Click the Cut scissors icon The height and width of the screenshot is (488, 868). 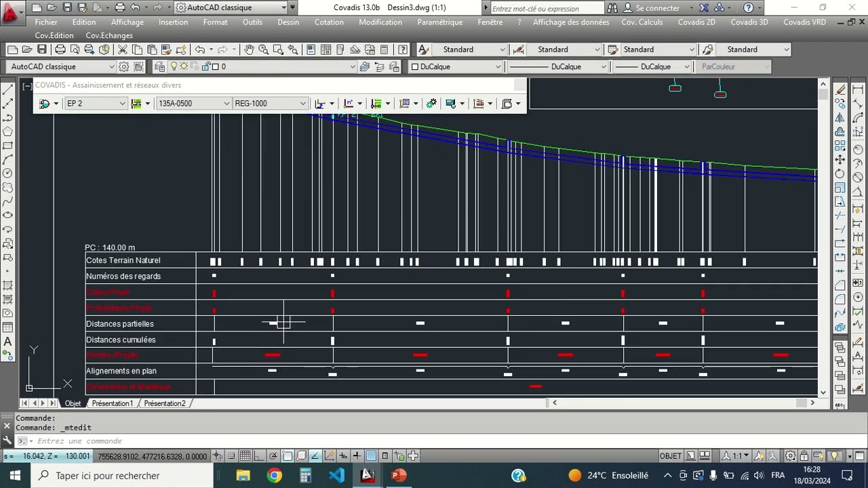pyautogui.click(x=123, y=49)
